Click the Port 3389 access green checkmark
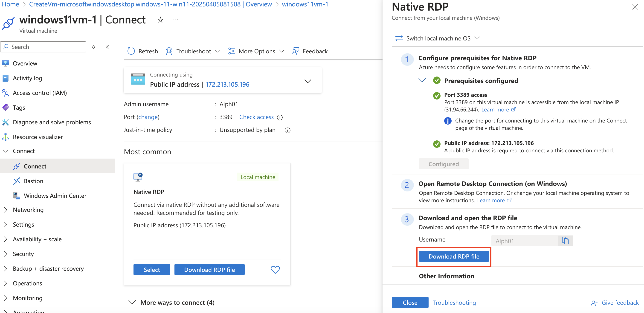 pyautogui.click(x=436, y=96)
